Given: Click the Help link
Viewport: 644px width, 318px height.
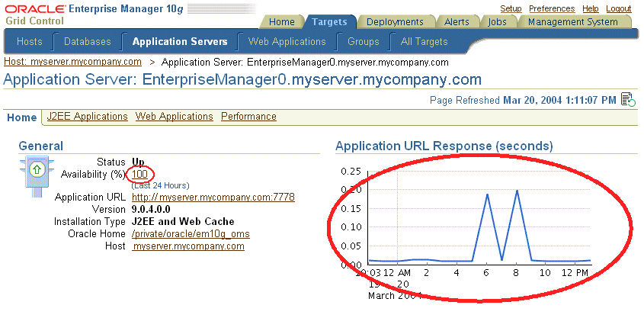Looking at the screenshot, I should pos(590,8).
